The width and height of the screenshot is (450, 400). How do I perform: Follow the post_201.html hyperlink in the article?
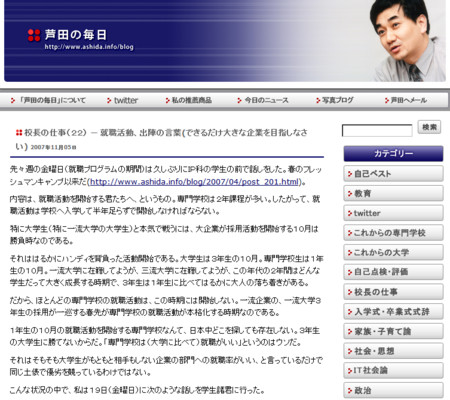(194, 182)
